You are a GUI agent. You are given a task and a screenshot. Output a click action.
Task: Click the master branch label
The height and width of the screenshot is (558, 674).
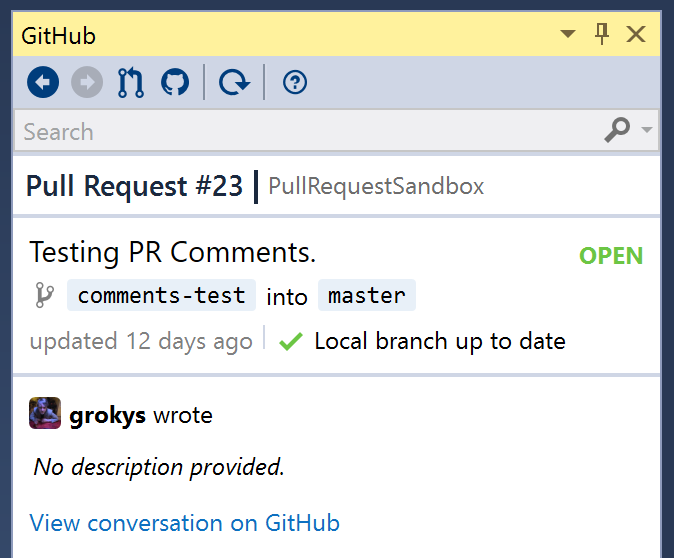pyautogui.click(x=367, y=295)
